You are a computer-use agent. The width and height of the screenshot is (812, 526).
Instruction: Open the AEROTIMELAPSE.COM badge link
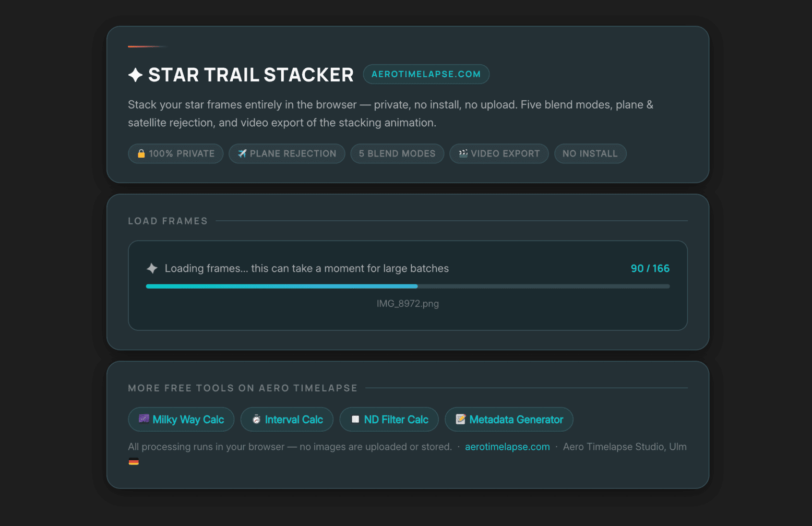[x=426, y=74]
